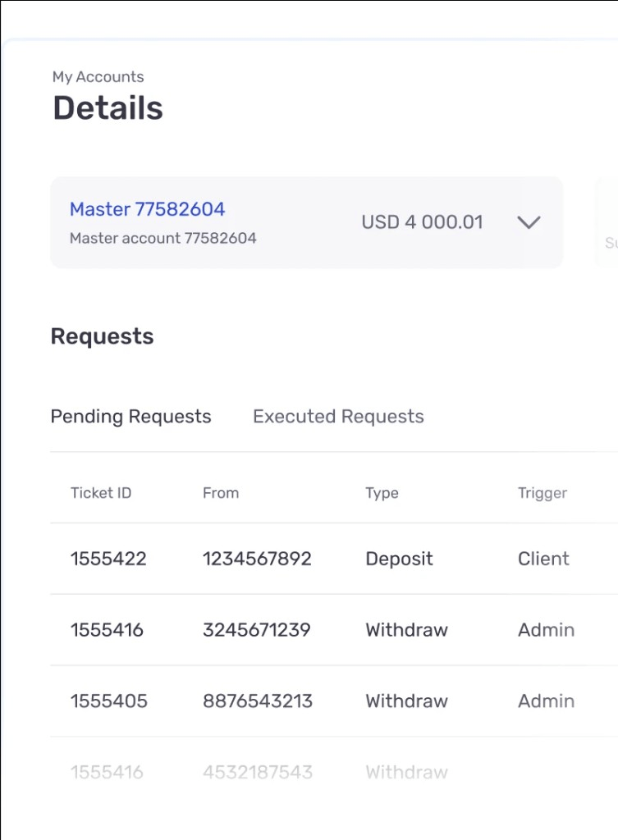Select ticket 1555422 in the requests table
Viewport: 618px width, 840px height.
[334, 559]
